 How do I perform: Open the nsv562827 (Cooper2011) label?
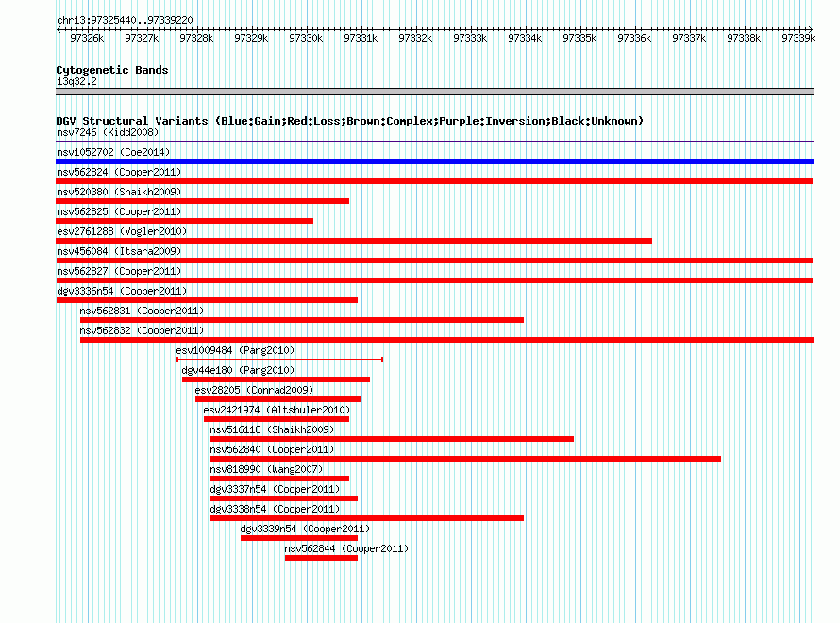click(119, 271)
